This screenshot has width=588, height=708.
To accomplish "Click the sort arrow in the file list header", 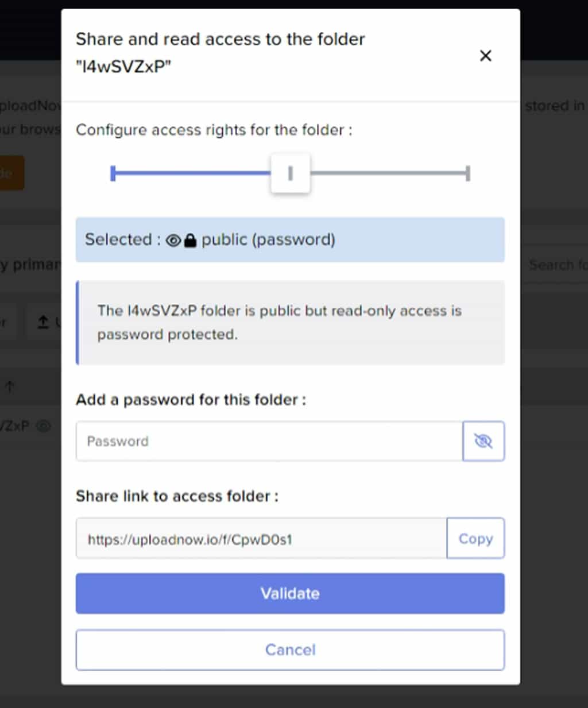I will tap(9, 387).
